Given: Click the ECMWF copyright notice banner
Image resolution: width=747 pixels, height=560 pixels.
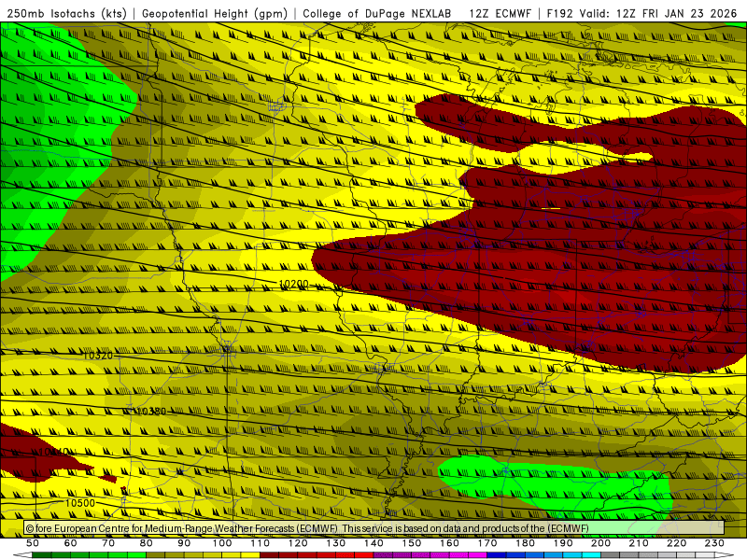Looking at the screenshot, I should [x=374, y=528].
